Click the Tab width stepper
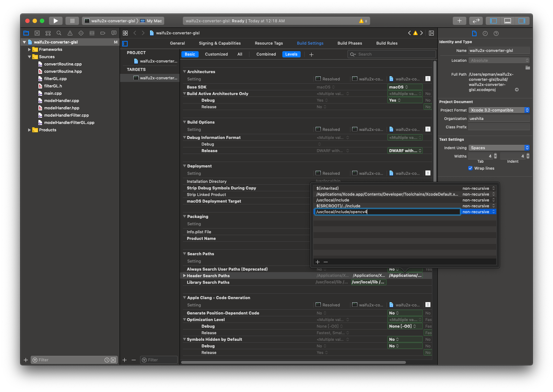553x392 pixels. 495,156
